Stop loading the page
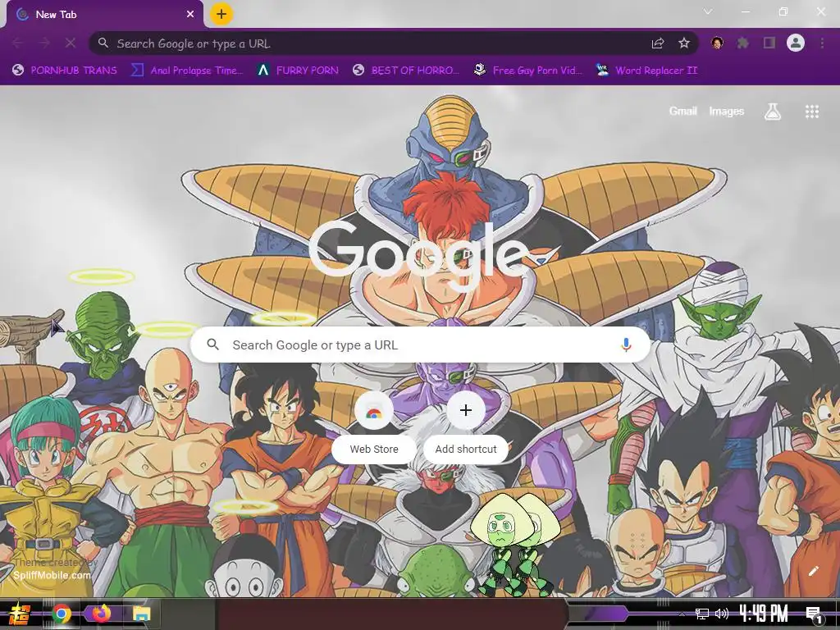Screen dimensions: 840x630 pyautogui.click(x=71, y=43)
